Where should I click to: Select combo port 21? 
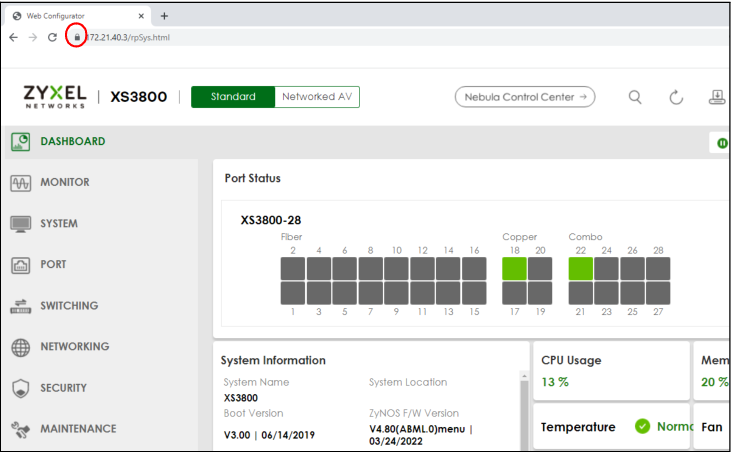click(x=581, y=293)
